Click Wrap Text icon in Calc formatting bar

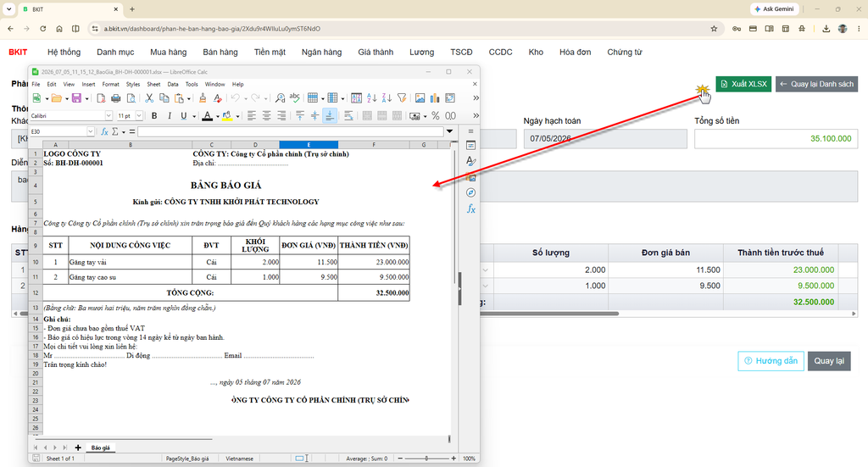(348, 115)
